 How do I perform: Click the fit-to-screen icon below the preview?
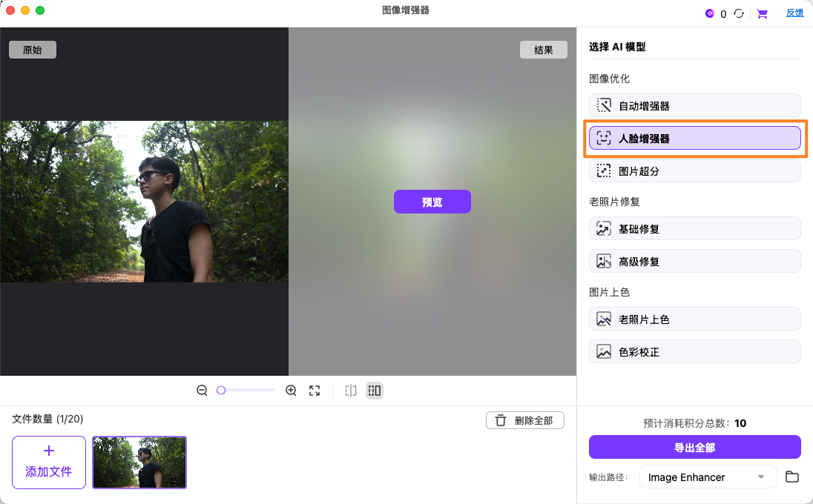coord(315,390)
